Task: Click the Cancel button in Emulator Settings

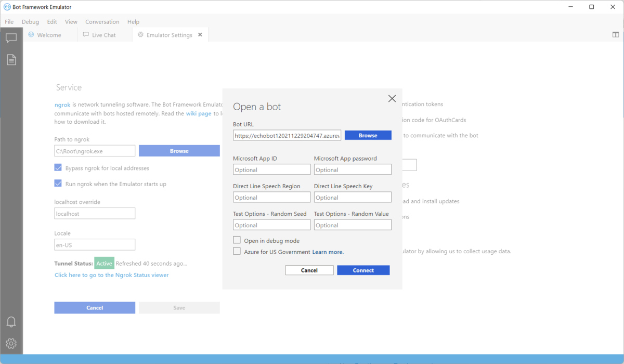Action: [95, 308]
